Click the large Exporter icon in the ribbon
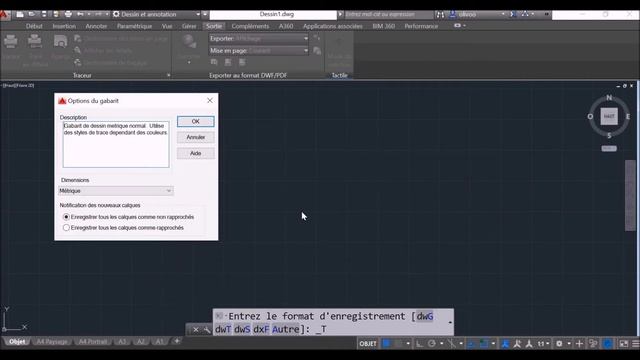The image size is (640, 360). (x=189, y=42)
